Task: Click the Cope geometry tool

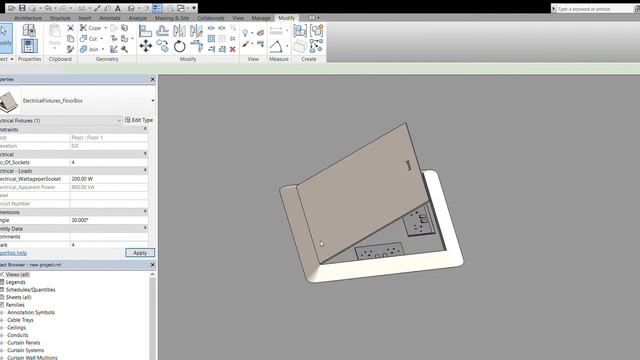Action: point(91,28)
